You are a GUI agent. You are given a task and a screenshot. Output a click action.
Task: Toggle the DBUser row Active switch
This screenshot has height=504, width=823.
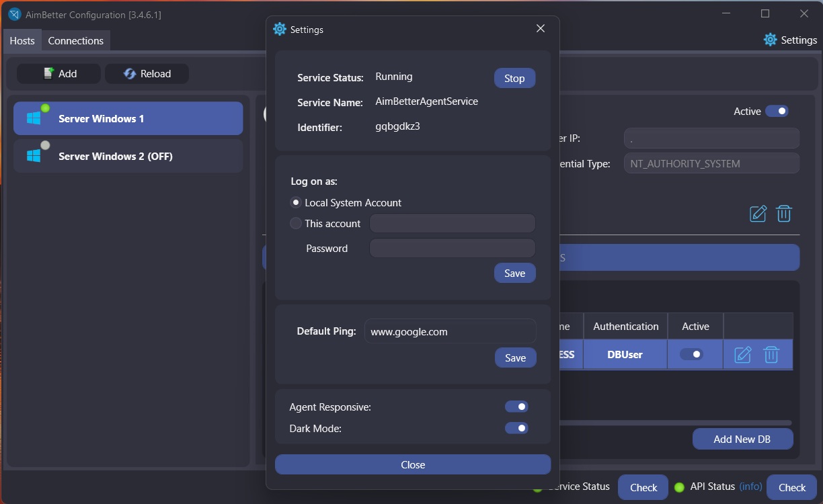tap(691, 354)
